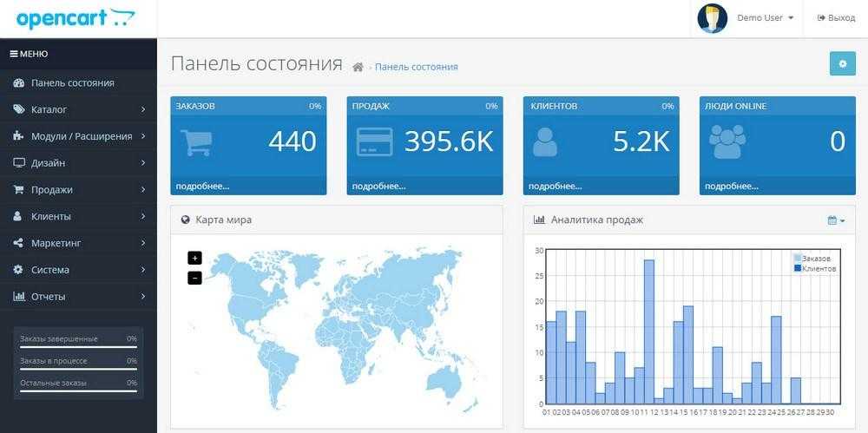
Task: Click подробнее under the Заказов tile
Action: coord(202,186)
